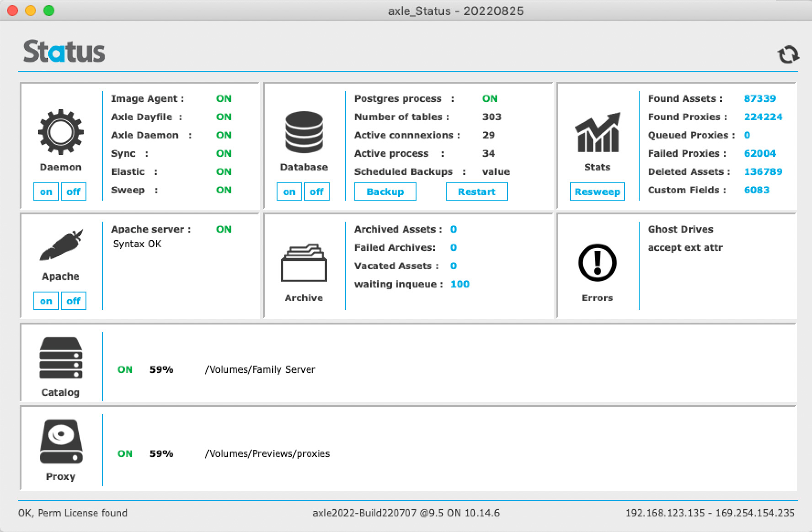Turn the Database off
This screenshot has height=532, width=812.
coord(317,192)
